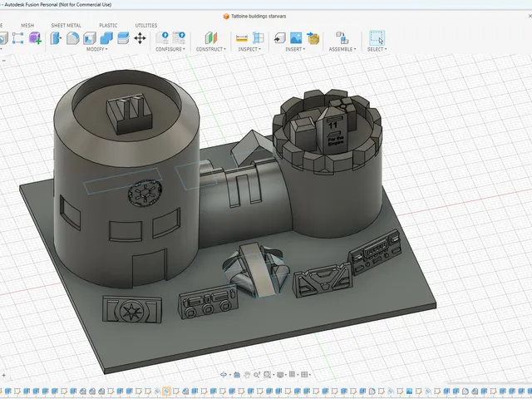Viewport: 532px width, 399px height.
Task: Switch to the MESH tab
Action: click(27, 26)
